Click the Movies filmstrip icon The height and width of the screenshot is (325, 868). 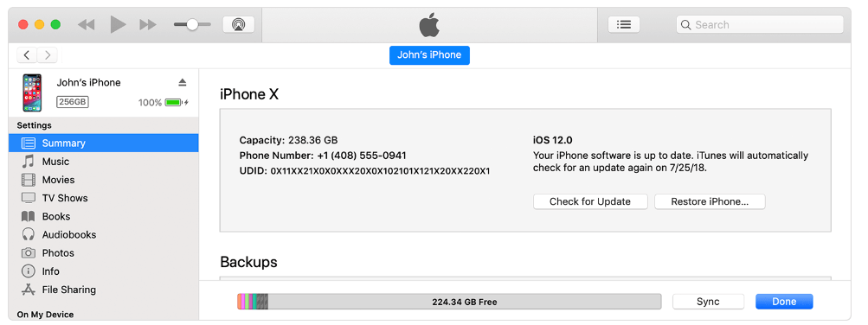(x=29, y=180)
